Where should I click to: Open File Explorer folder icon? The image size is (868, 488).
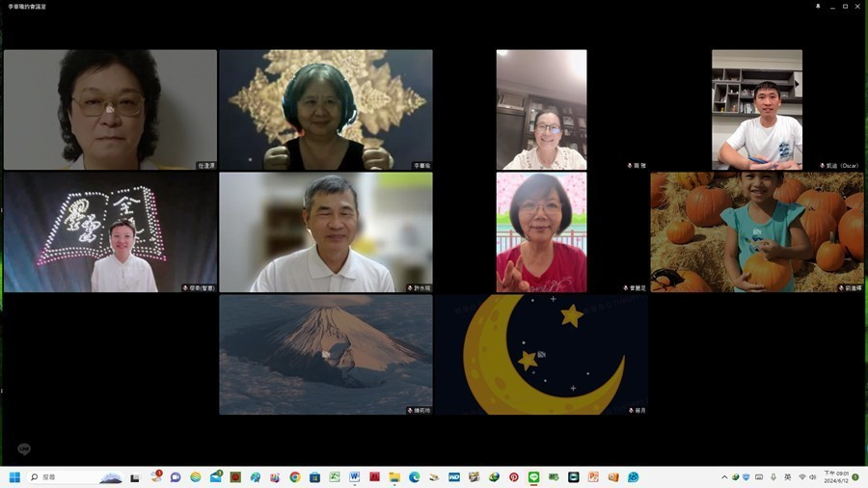tap(394, 477)
